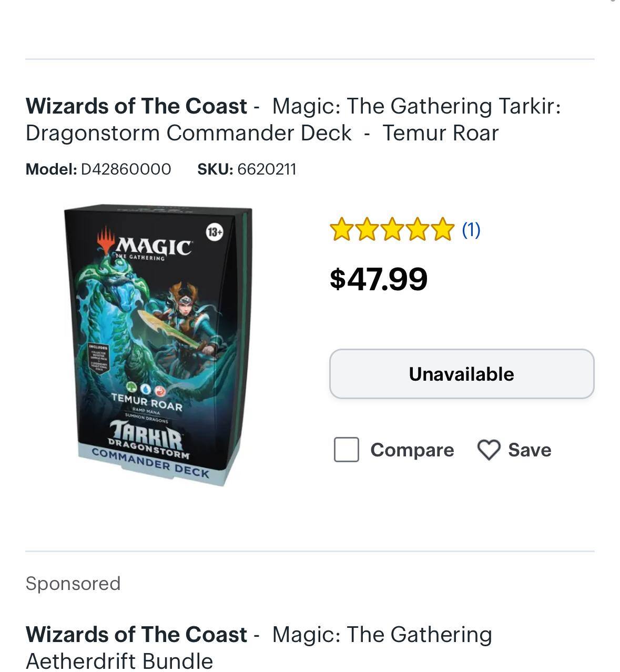Click the green mana symbol on box
Image resolution: width=620 pixels, height=672 pixels.
point(132,388)
